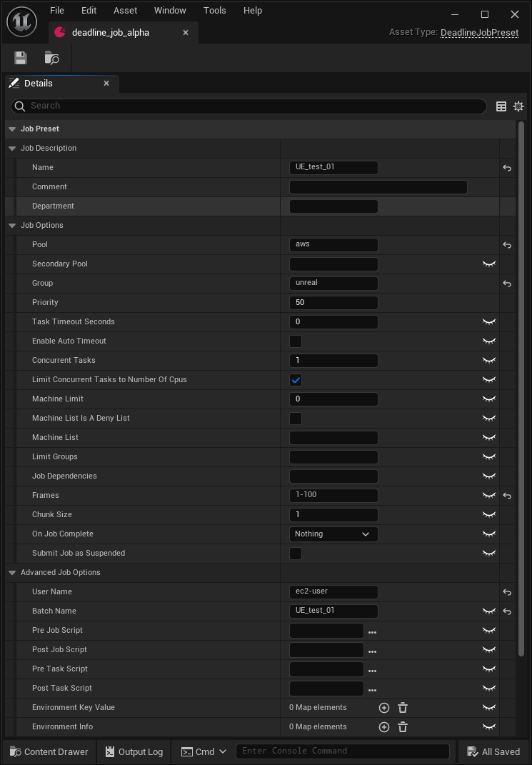Viewport: 532px width, 765px height.
Task: Uncheck Limit Concurrent Tasks to Number Of Cpus
Action: 295,379
